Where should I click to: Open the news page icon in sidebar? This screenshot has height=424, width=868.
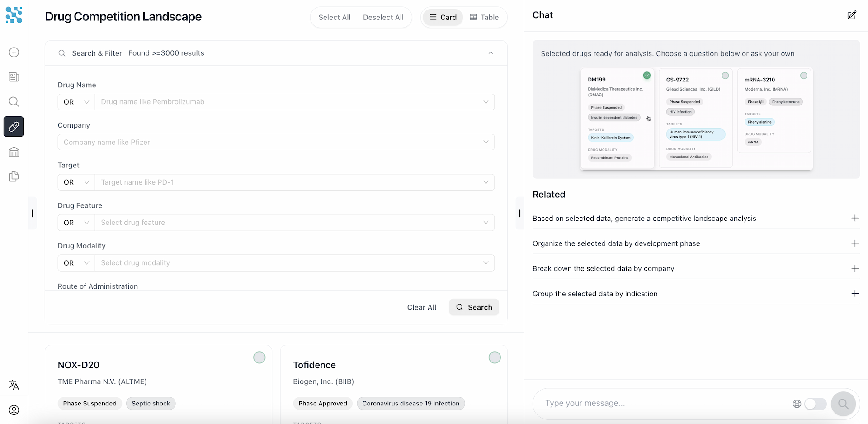click(x=14, y=77)
